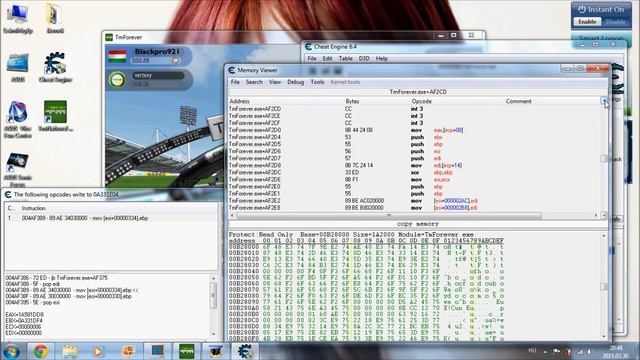This screenshot has width=640, height=360.
Task: Open the Computer icon on the desktop
Action: (x=17, y=14)
